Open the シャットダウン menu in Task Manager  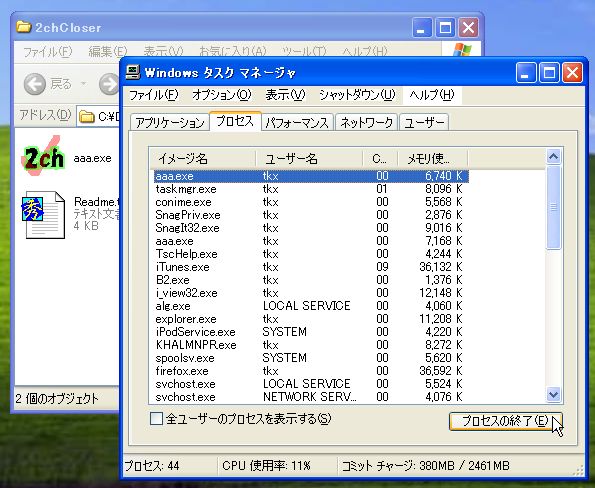click(357, 95)
